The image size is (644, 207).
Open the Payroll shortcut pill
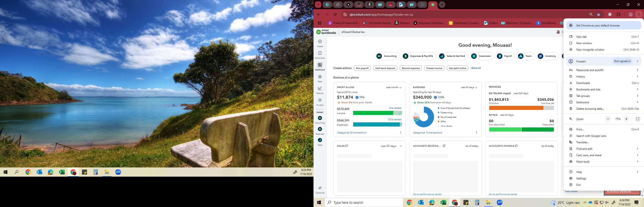point(505,56)
